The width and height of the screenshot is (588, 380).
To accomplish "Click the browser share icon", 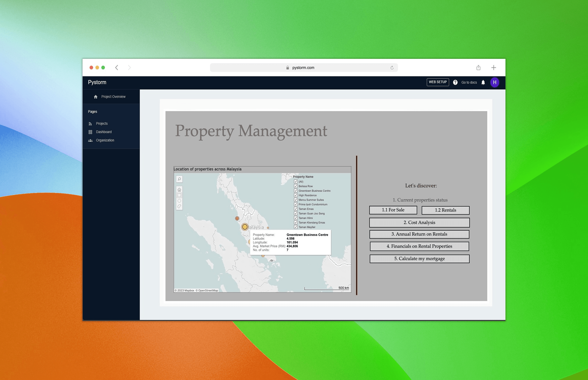I will coord(478,68).
